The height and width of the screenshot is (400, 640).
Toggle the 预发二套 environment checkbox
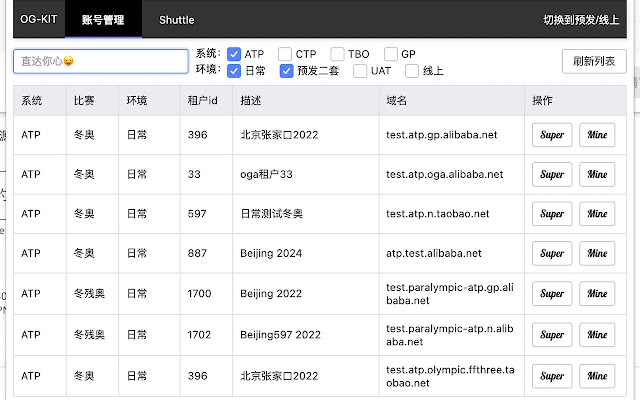[x=287, y=71]
